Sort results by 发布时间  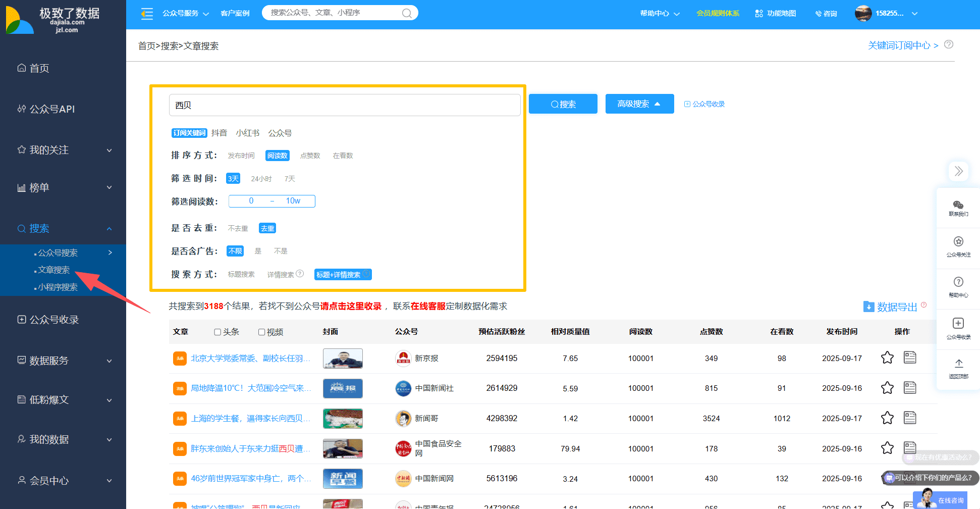241,156
